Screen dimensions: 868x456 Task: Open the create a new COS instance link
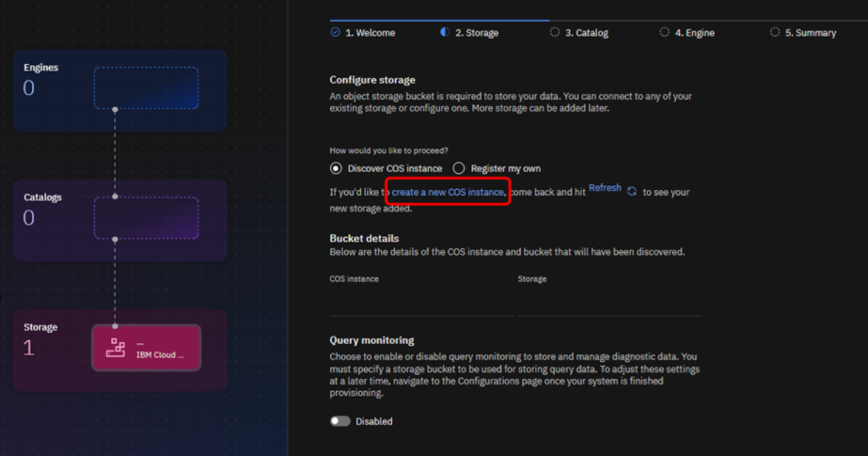click(x=448, y=192)
